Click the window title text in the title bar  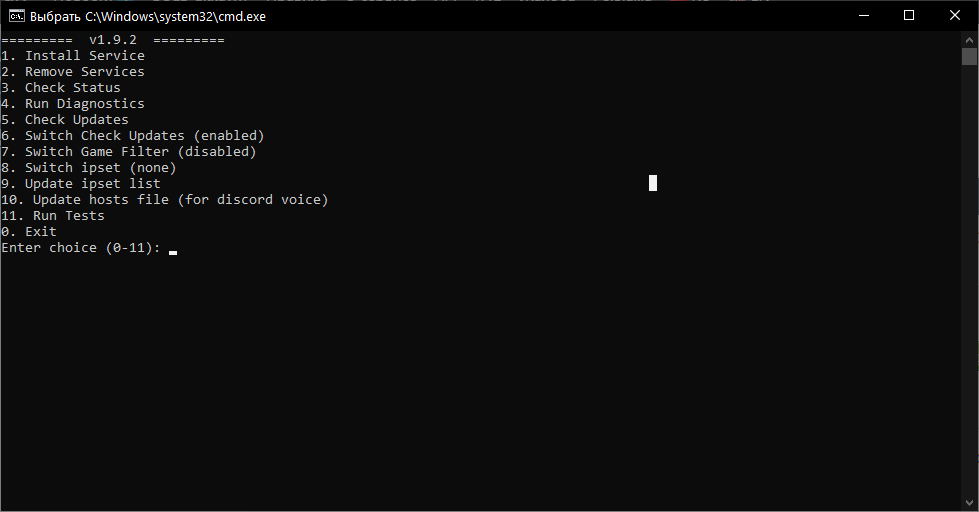point(148,16)
